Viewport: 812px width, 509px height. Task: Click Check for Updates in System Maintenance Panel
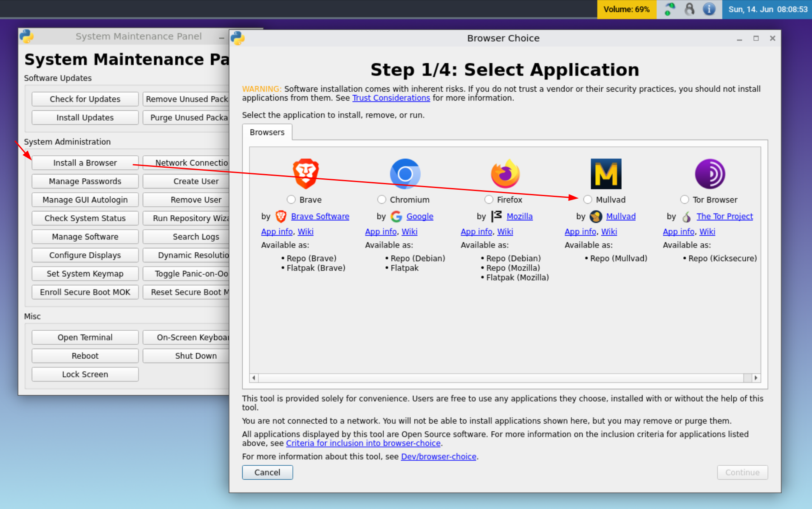[85, 99]
